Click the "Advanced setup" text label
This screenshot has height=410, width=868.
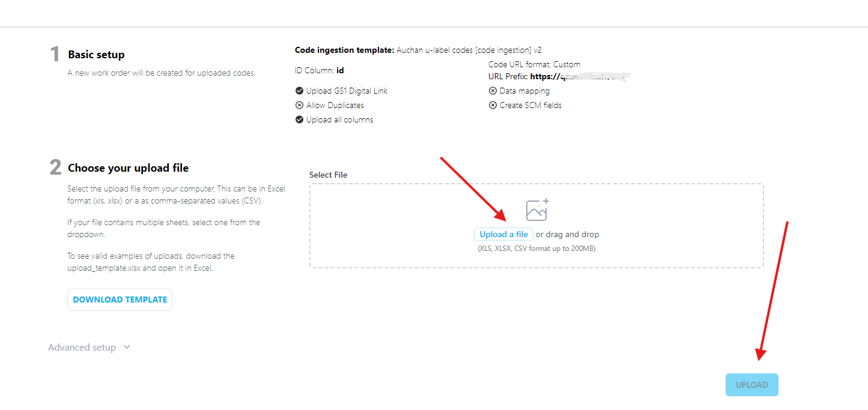(82, 348)
